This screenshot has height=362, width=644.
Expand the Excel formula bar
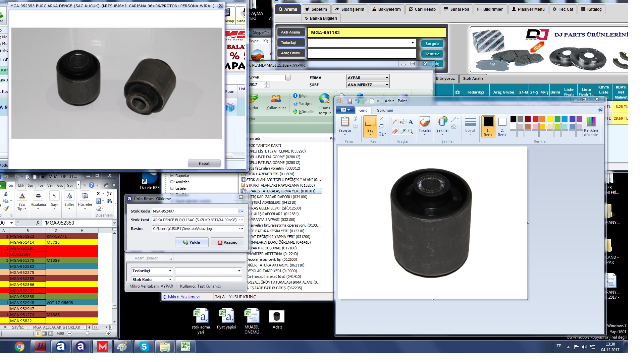[114, 223]
